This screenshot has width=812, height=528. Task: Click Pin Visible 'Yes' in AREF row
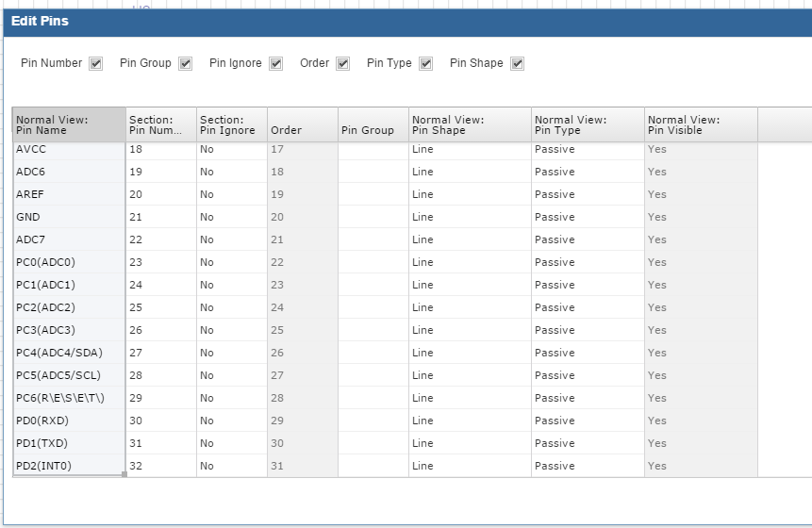(x=701, y=194)
